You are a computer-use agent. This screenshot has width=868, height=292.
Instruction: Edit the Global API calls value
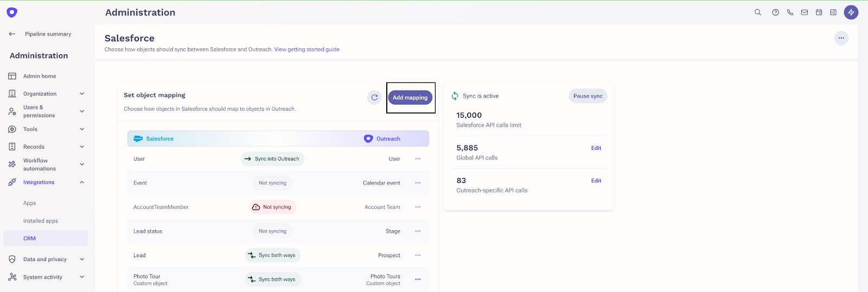click(596, 148)
